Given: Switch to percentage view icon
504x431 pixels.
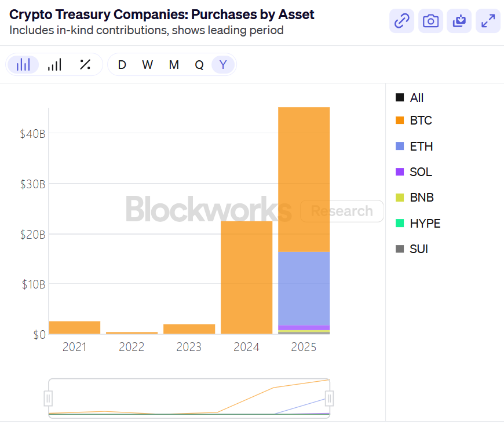Looking at the screenshot, I should pos(85,65).
